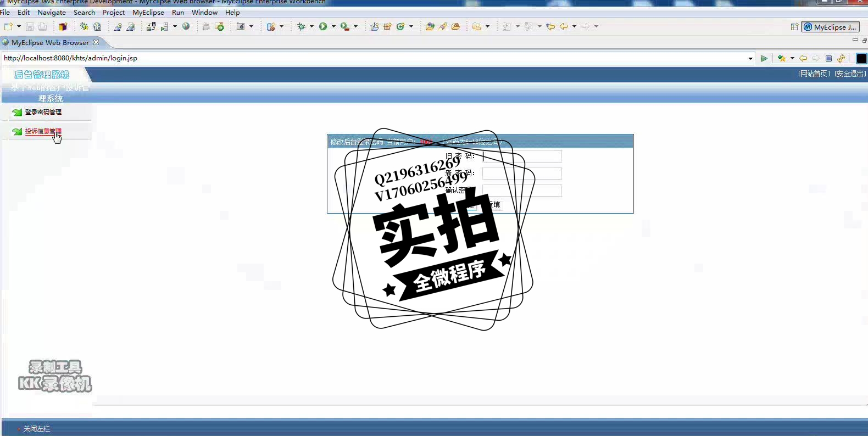Viewport: 868px width, 436px height.
Task: Click the Back navigation arrow in main toolbar
Action: tap(564, 26)
